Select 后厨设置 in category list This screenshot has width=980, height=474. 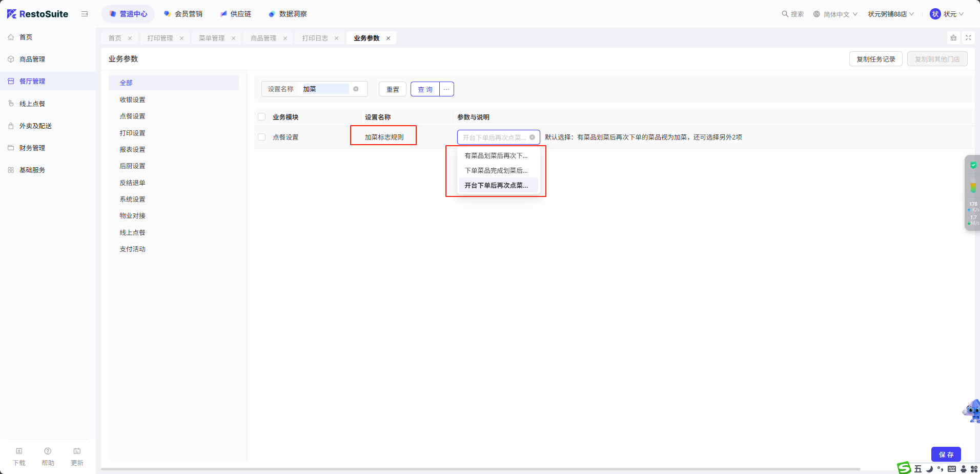132,166
